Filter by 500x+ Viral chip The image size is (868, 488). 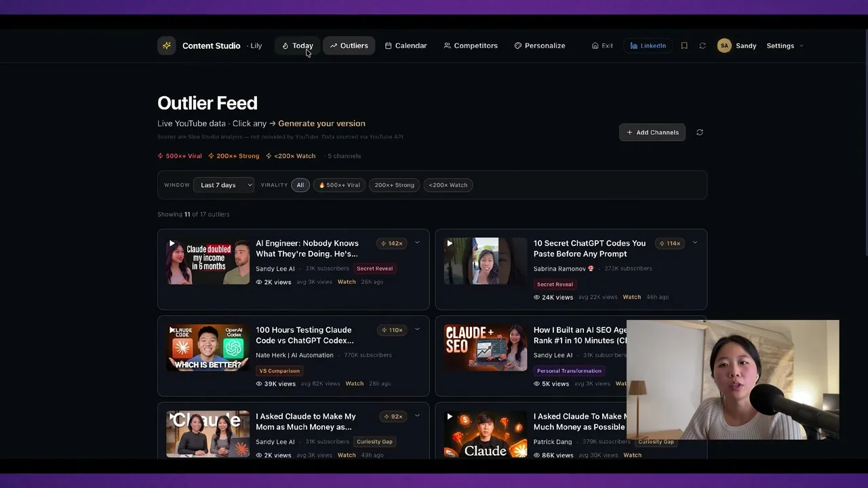pyautogui.click(x=339, y=185)
